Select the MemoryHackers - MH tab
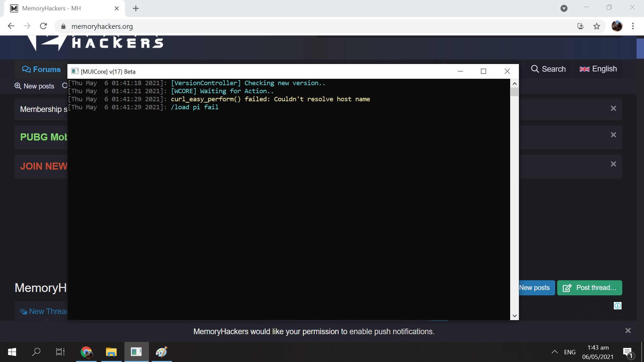 64,8
